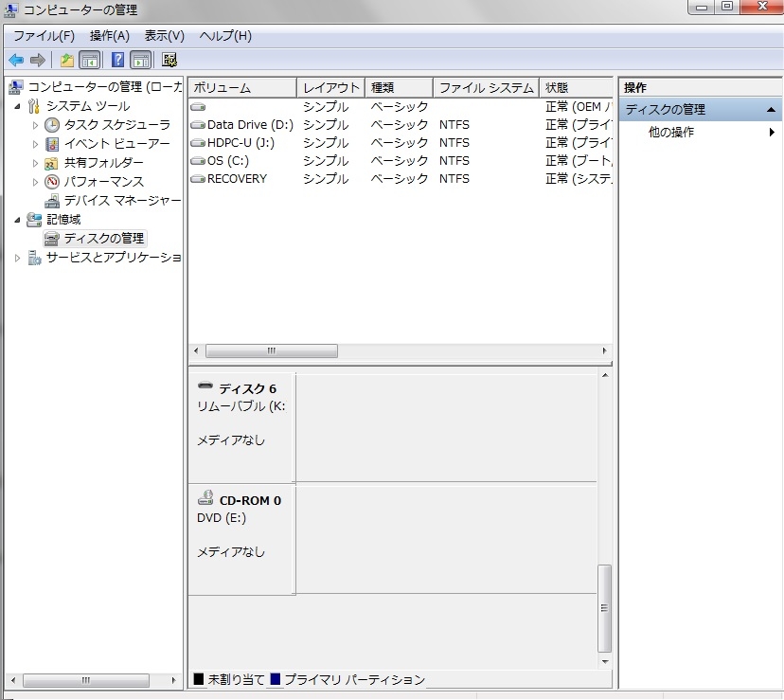784x700 pixels.
Task: Click the volume list horizontal scrollbar thumb
Action: pyautogui.click(x=272, y=350)
